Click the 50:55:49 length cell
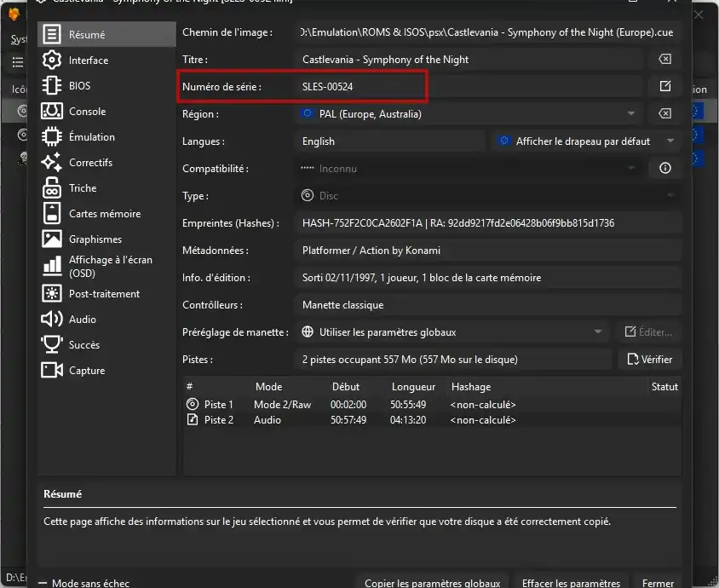Image resolution: width=719 pixels, height=588 pixels. (x=408, y=404)
